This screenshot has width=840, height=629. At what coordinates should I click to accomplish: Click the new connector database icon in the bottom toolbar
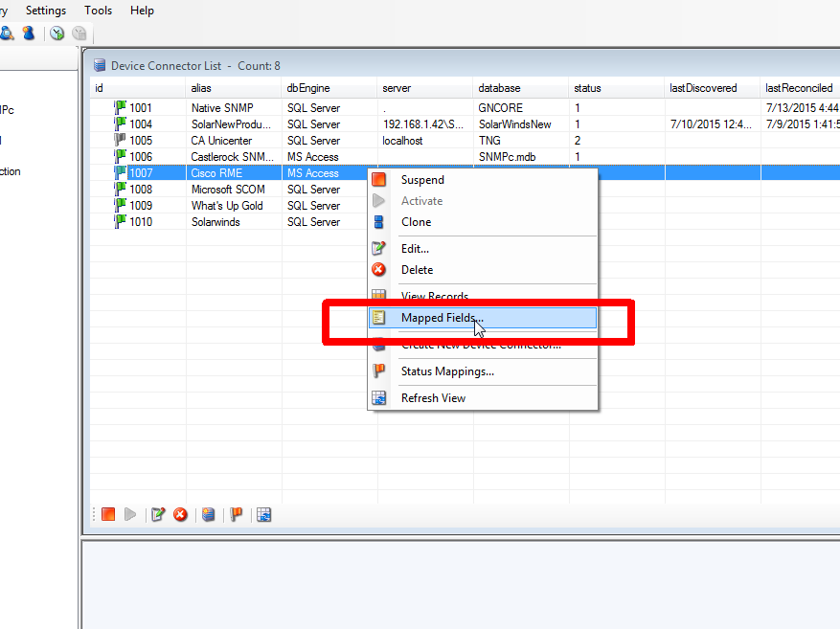click(208, 515)
